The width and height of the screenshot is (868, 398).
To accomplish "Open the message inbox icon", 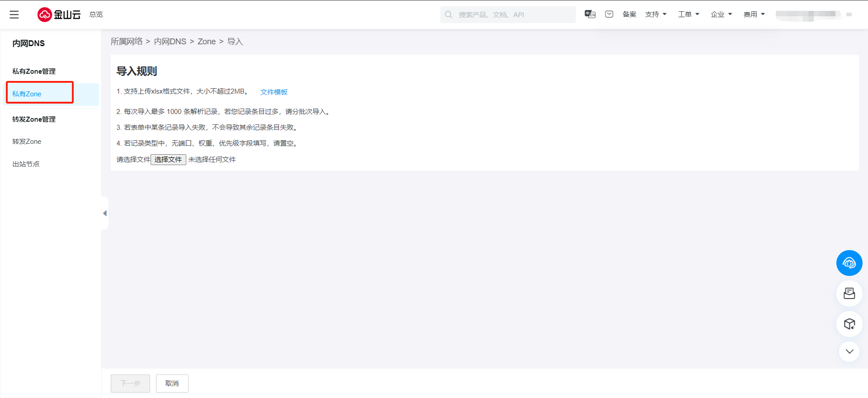I will pos(609,14).
